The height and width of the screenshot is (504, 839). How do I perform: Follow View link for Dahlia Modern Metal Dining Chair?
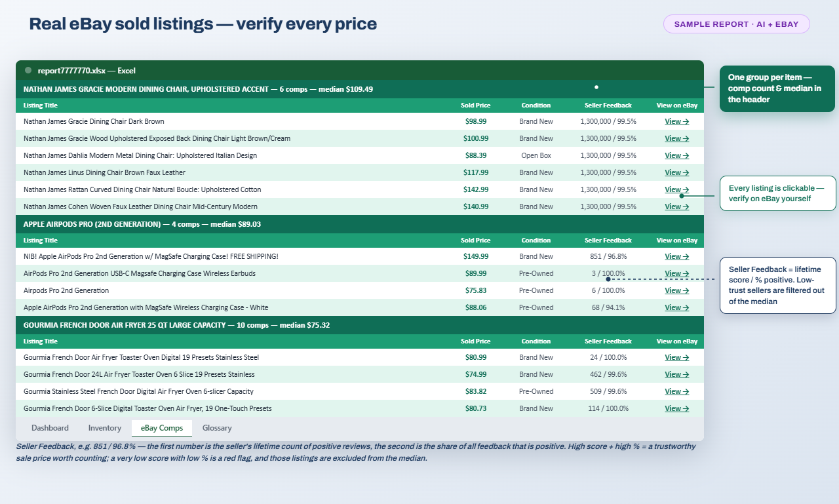[x=677, y=155]
